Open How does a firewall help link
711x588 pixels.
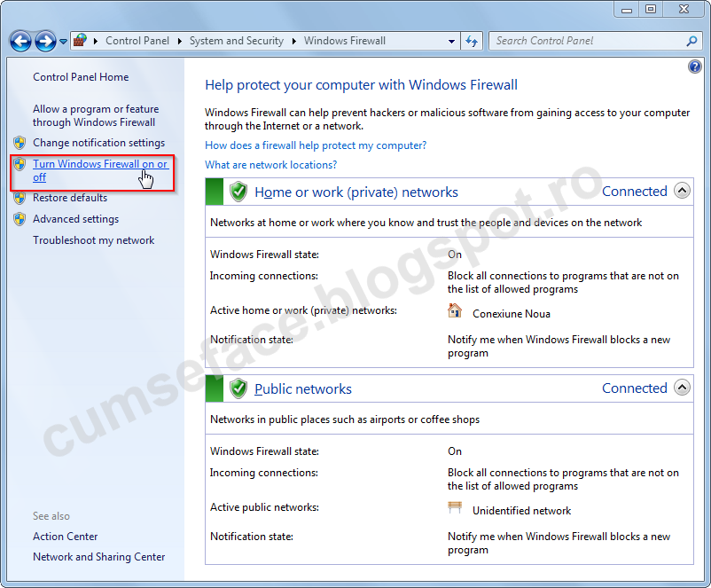pyautogui.click(x=316, y=145)
